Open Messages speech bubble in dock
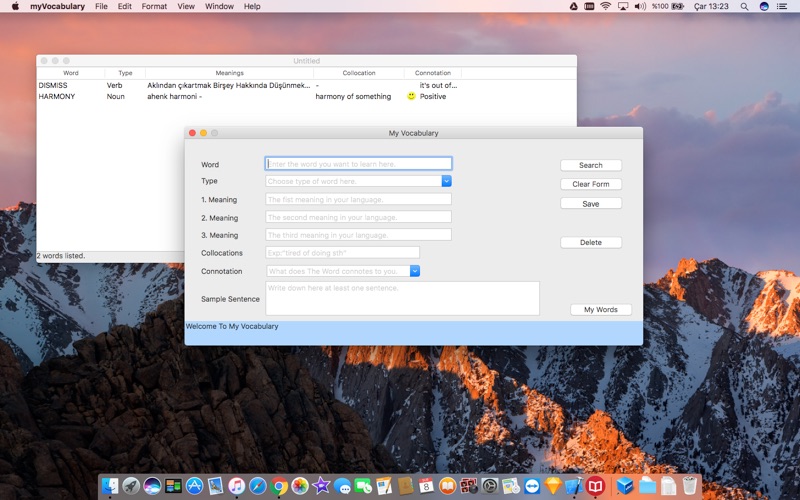 point(342,486)
